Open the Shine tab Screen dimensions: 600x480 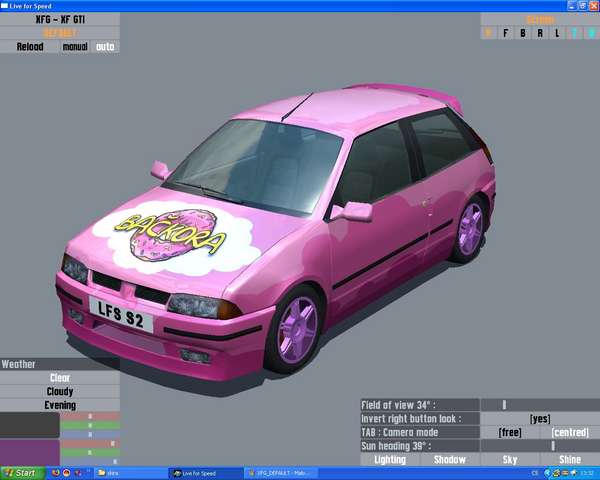[570, 460]
